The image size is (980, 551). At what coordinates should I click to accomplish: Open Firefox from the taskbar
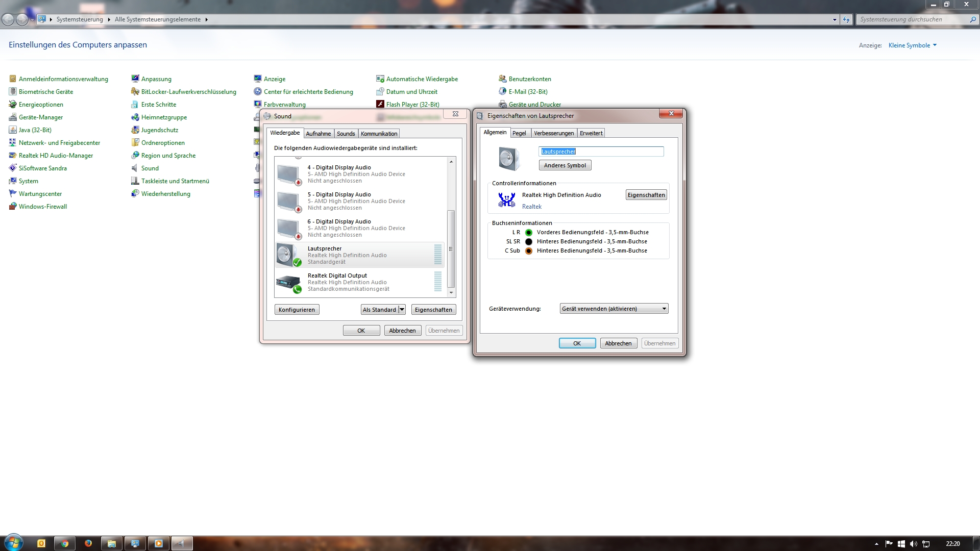(x=88, y=543)
